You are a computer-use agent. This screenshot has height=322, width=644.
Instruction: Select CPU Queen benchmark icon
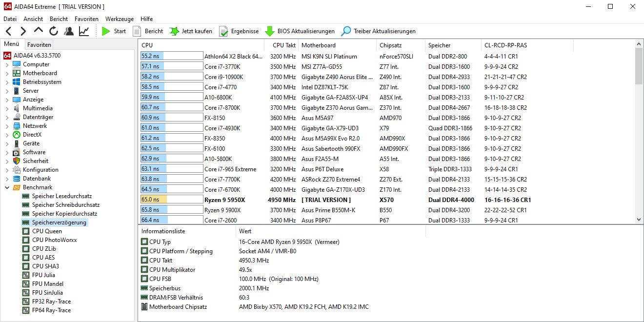click(26, 231)
